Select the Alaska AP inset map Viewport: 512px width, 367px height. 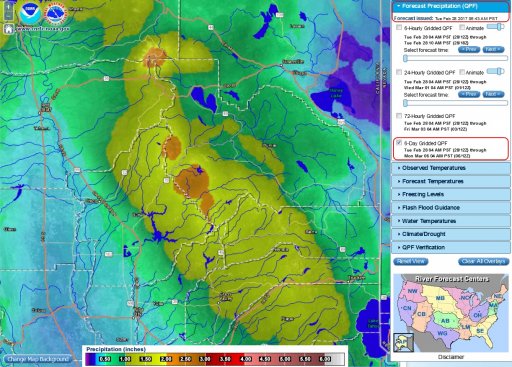pyautogui.click(x=403, y=342)
